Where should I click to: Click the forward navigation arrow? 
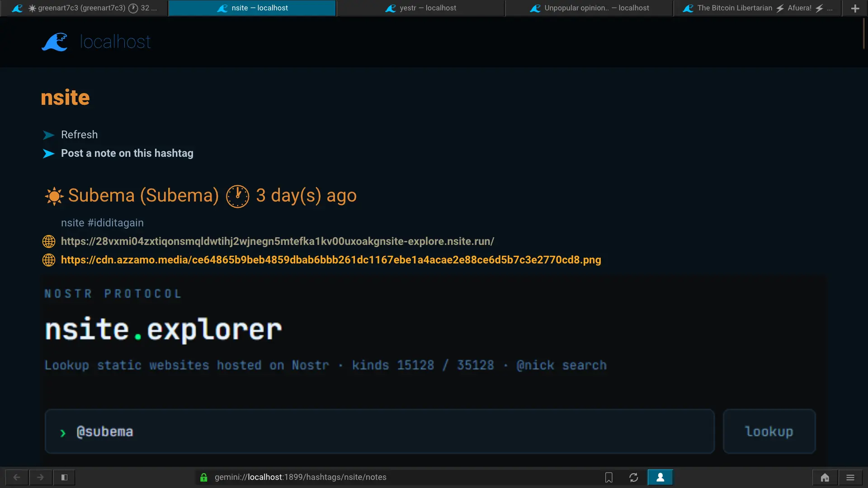tap(40, 477)
